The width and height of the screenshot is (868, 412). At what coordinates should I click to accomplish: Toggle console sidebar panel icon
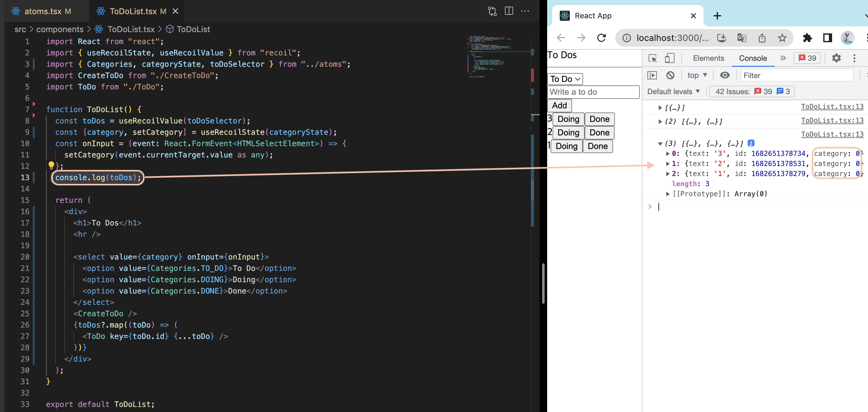(x=652, y=75)
